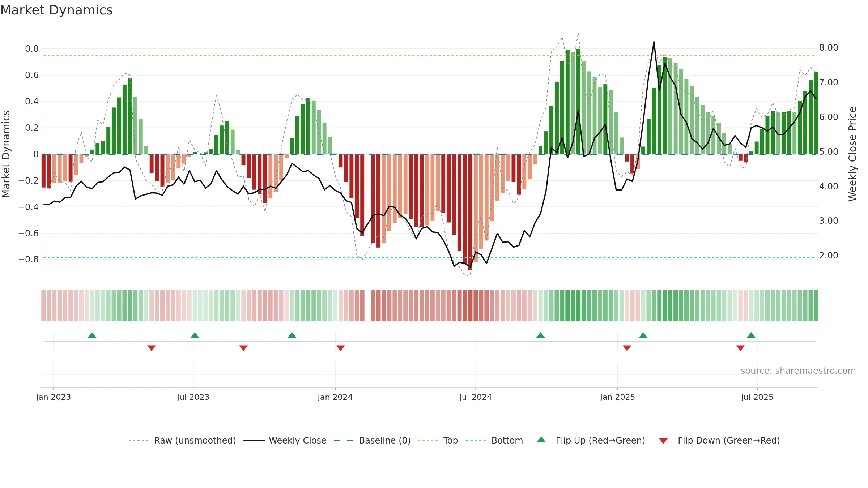Select the last red flip-down marker before Jul 2025
This screenshot has width=868, height=488.
(x=740, y=348)
